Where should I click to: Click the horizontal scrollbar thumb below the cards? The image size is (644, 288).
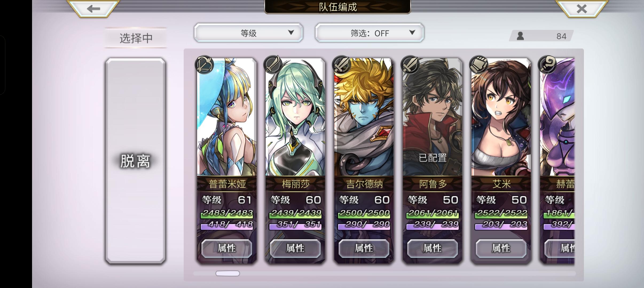pos(227,273)
